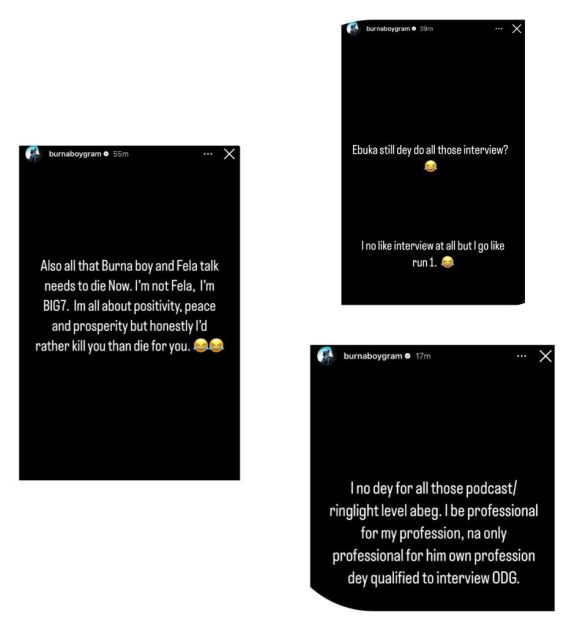
Task: Open the profile avatar on the 39m story
Action: [x=353, y=28]
